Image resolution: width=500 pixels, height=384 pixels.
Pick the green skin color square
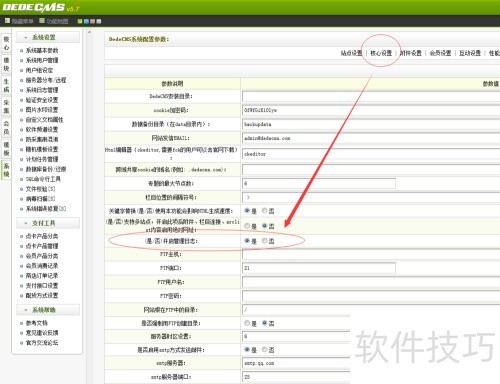tap(80, 21)
